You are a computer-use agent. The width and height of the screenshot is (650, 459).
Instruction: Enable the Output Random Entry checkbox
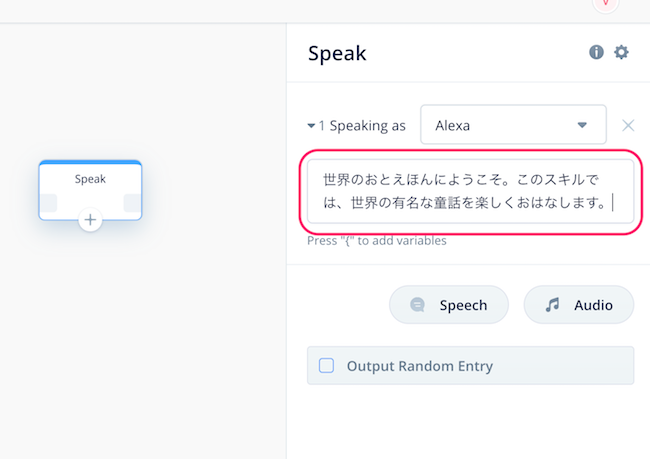tap(326, 366)
